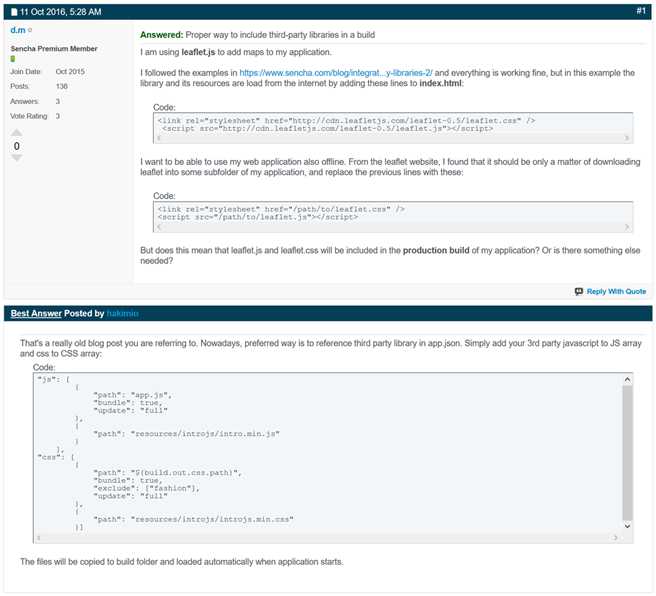
Task: Click the vote count 0
Action: tap(16, 146)
